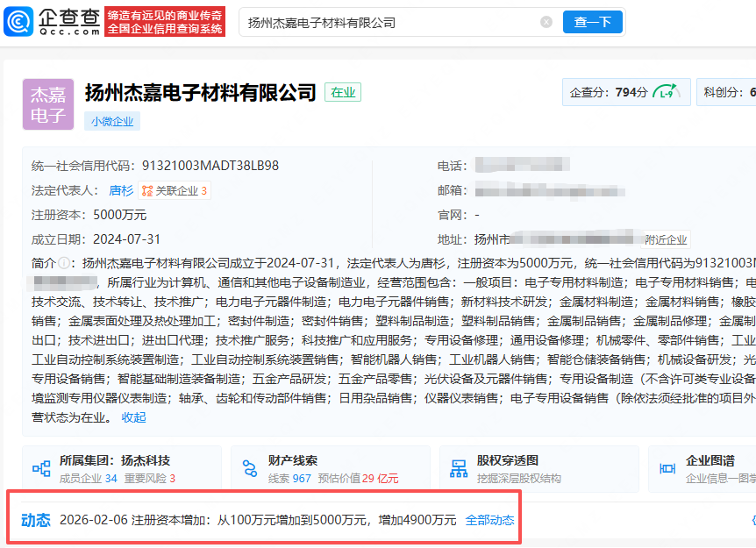The height and width of the screenshot is (548, 756).
Task: View 成员企业 34 list
Action: click(x=89, y=478)
